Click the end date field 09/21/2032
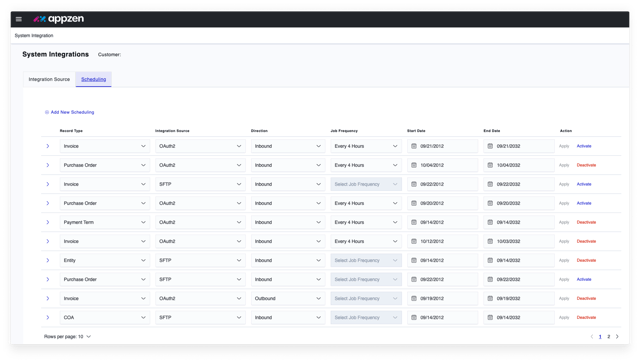 point(519,146)
